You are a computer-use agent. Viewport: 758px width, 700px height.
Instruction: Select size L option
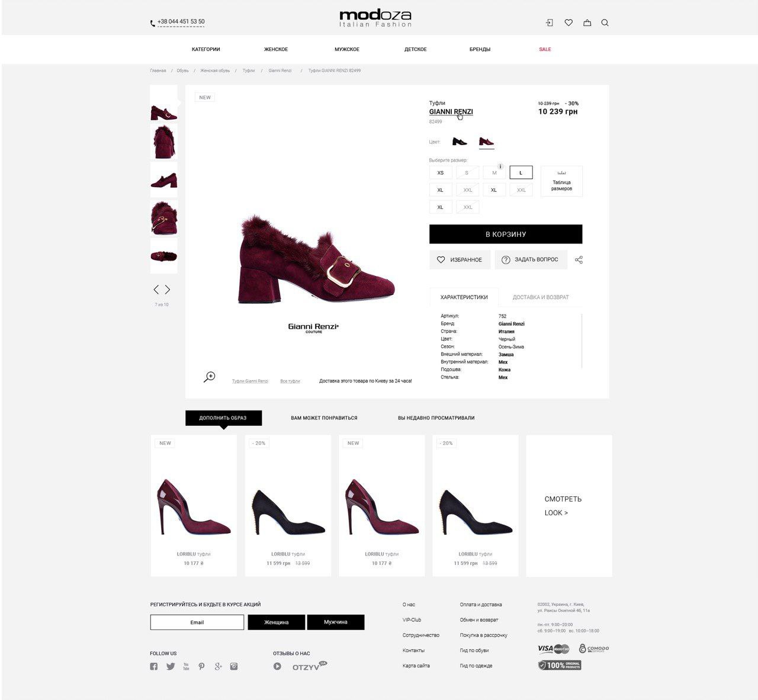pyautogui.click(x=521, y=173)
